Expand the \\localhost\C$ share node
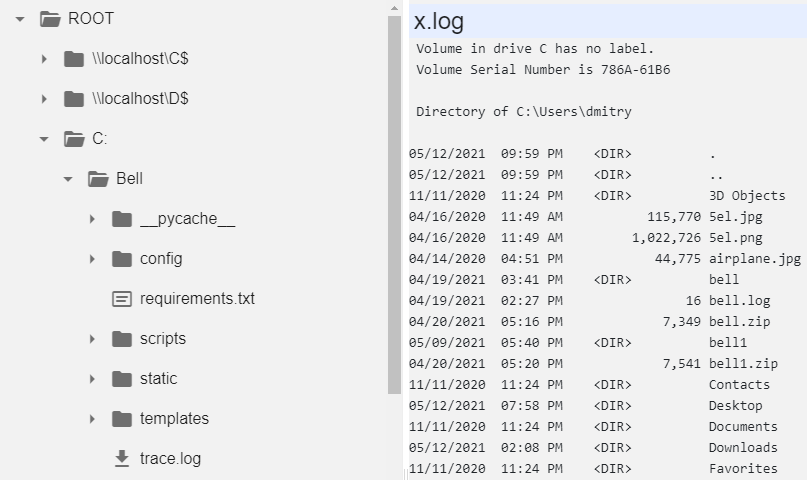This screenshot has height=480, width=807. [x=44, y=59]
